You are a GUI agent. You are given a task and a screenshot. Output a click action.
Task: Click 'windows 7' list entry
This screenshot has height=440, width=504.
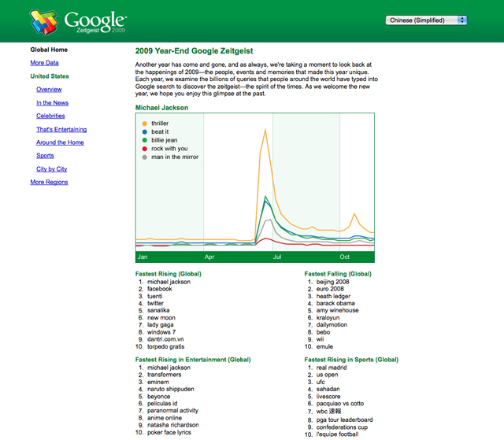coord(161,332)
